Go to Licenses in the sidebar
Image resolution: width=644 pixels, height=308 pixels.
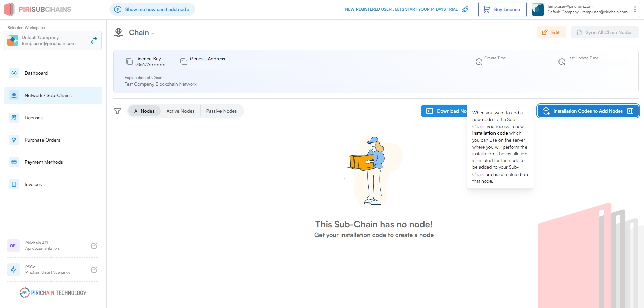(x=33, y=118)
